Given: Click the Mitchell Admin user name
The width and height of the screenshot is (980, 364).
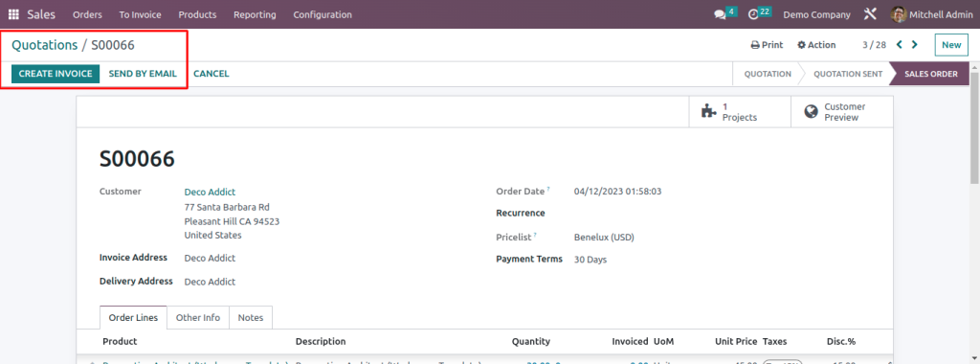Looking at the screenshot, I should (x=942, y=14).
